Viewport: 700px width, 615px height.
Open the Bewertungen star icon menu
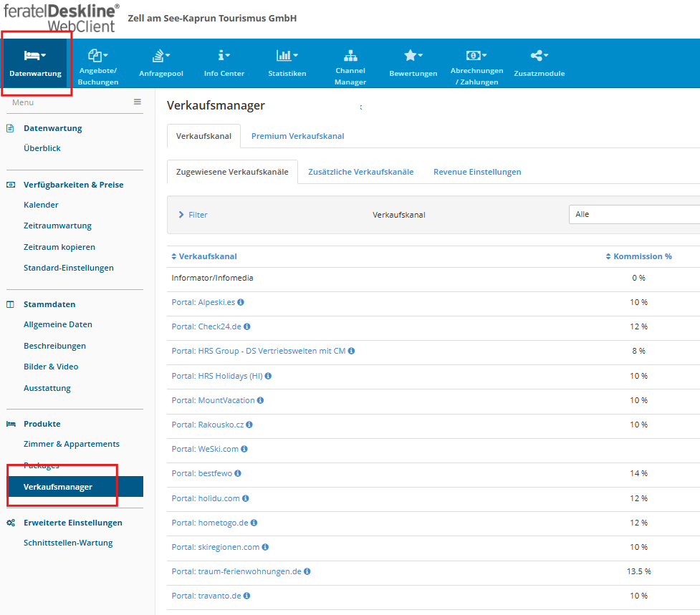point(413,56)
